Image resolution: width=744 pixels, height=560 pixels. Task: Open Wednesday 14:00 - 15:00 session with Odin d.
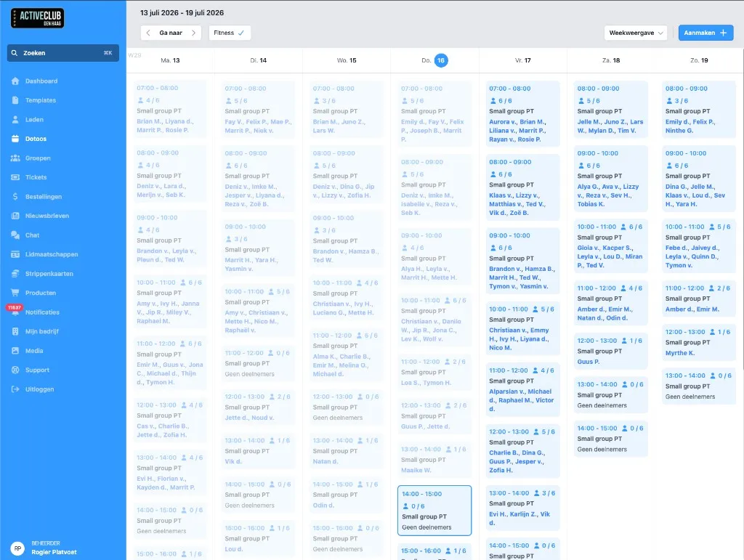pyautogui.click(x=346, y=495)
